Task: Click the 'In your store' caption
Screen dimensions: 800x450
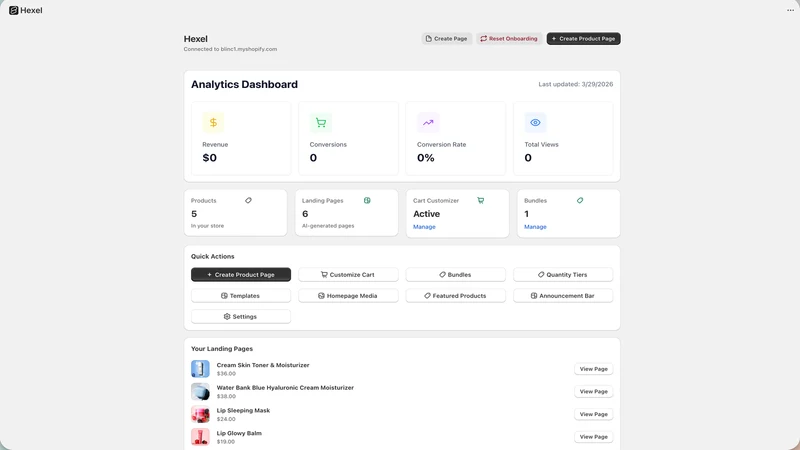Action: 207,226
